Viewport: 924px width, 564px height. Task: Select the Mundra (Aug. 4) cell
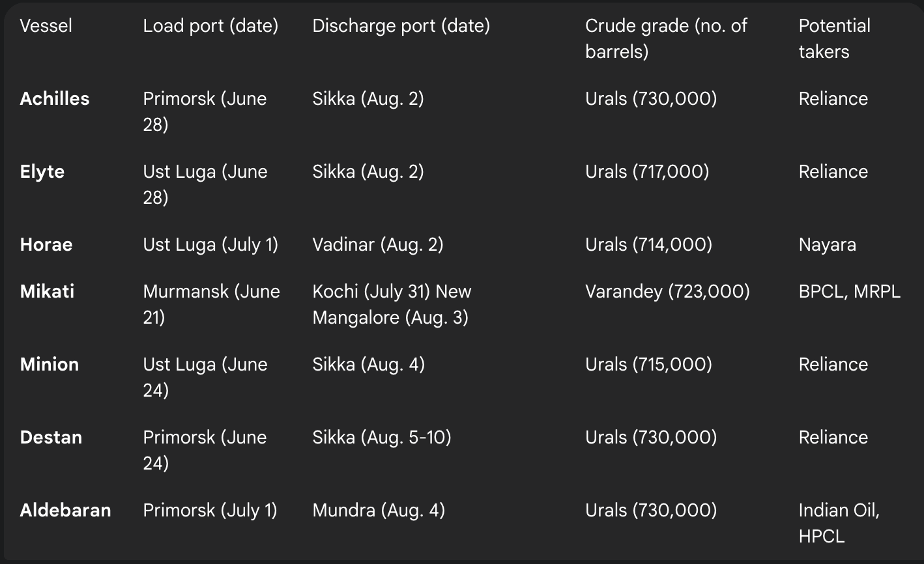point(379,511)
